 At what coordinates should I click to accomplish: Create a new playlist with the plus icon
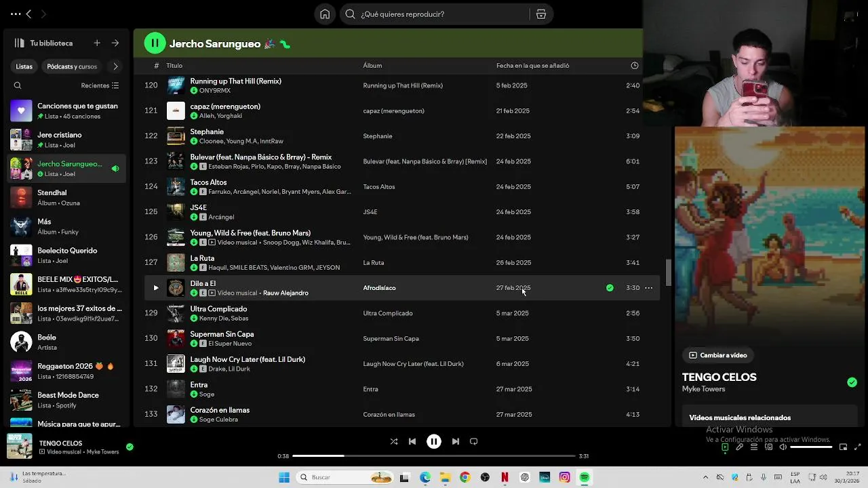pyautogui.click(x=97, y=43)
